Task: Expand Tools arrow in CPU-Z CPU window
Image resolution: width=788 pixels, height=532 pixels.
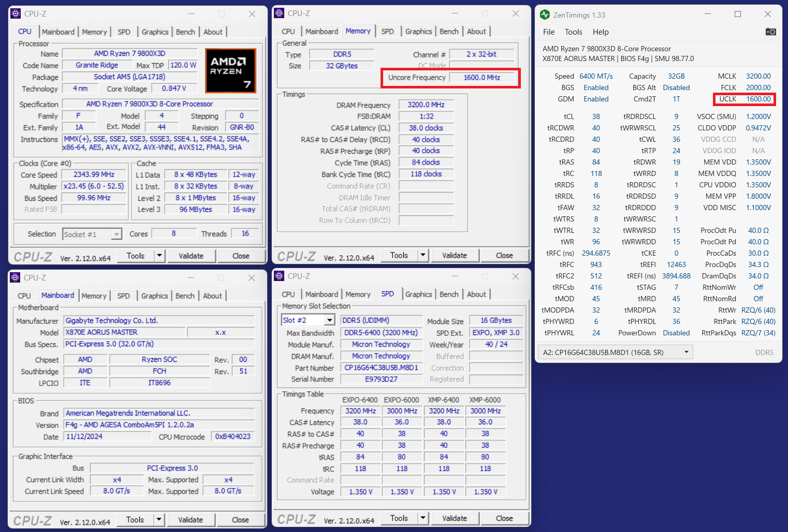Action: click(x=159, y=256)
